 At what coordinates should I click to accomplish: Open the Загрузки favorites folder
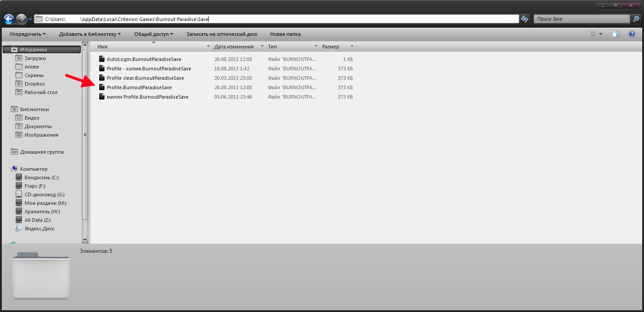35,58
